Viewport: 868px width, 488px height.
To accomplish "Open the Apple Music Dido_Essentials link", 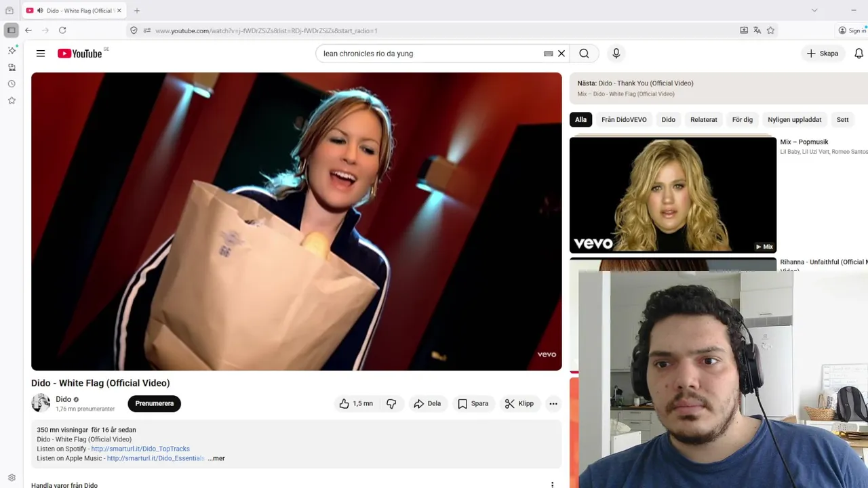I will [x=155, y=458].
